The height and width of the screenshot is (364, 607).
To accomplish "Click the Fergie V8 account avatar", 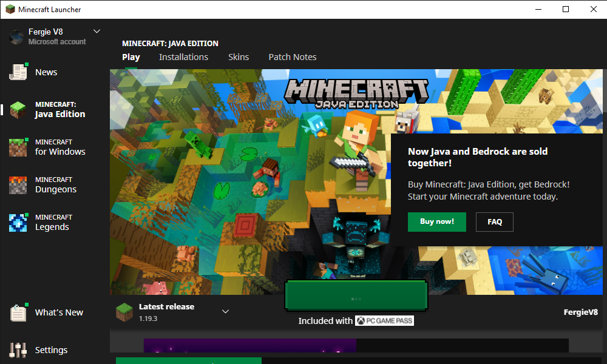I will click(x=16, y=36).
